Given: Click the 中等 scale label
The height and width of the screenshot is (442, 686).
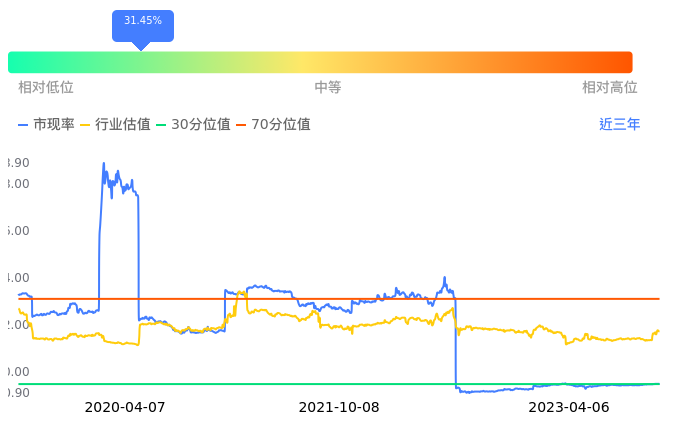Looking at the screenshot, I should point(328,88).
